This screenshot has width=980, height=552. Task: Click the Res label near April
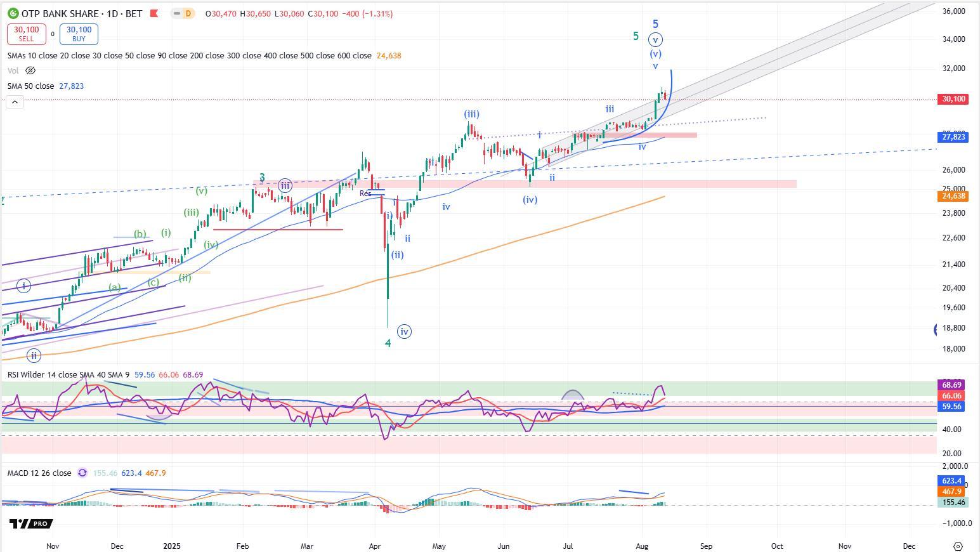pyautogui.click(x=365, y=194)
